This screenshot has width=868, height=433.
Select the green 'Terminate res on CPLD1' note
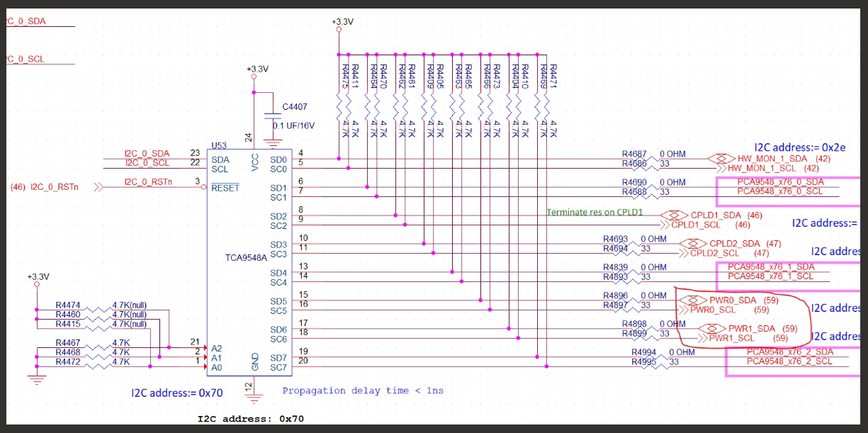[594, 212]
